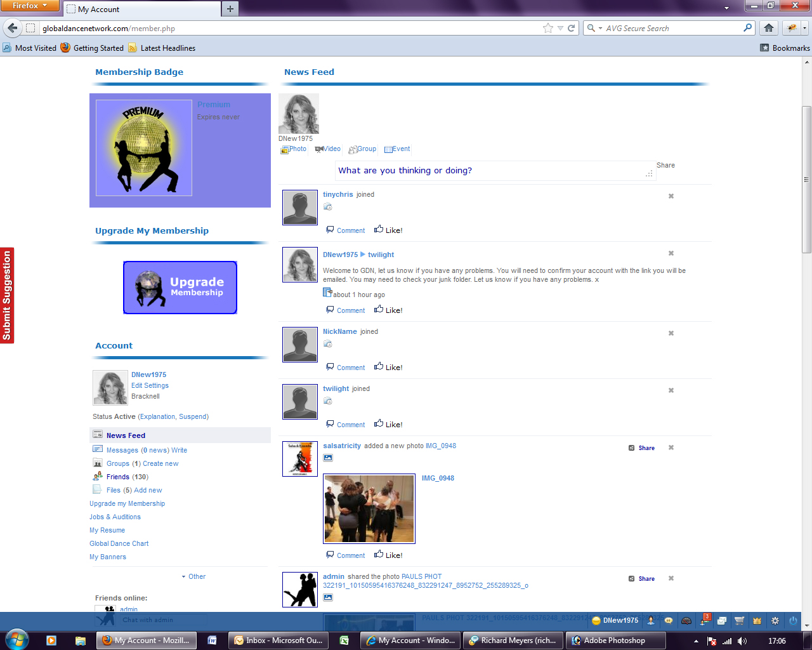Open the shopping cart icon in bottom bar
The image size is (812, 650).
(739, 621)
